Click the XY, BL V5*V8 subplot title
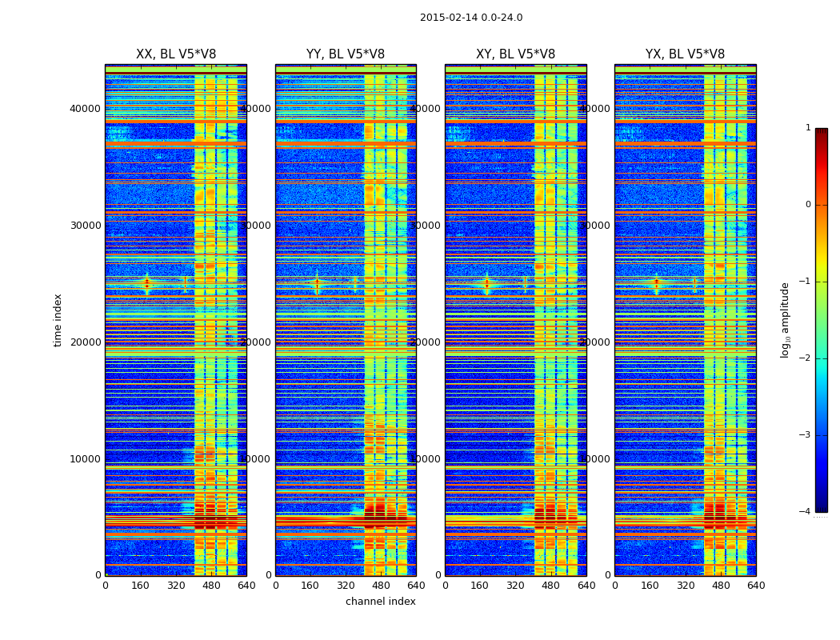The height and width of the screenshot is (640, 840). 515,54
